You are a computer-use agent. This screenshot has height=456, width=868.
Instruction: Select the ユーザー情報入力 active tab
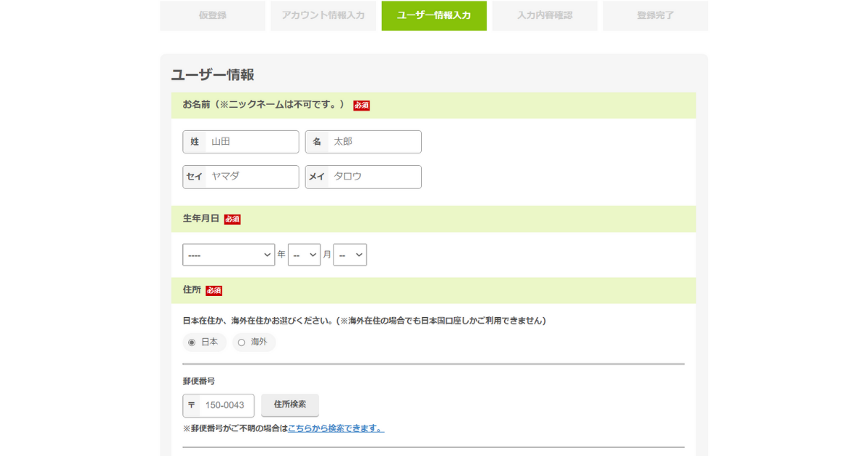click(x=434, y=15)
